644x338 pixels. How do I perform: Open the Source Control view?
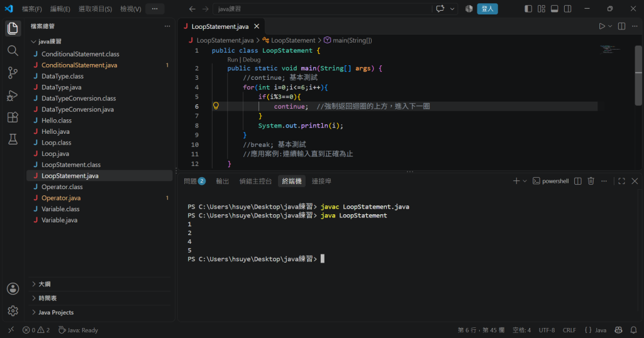(13, 73)
